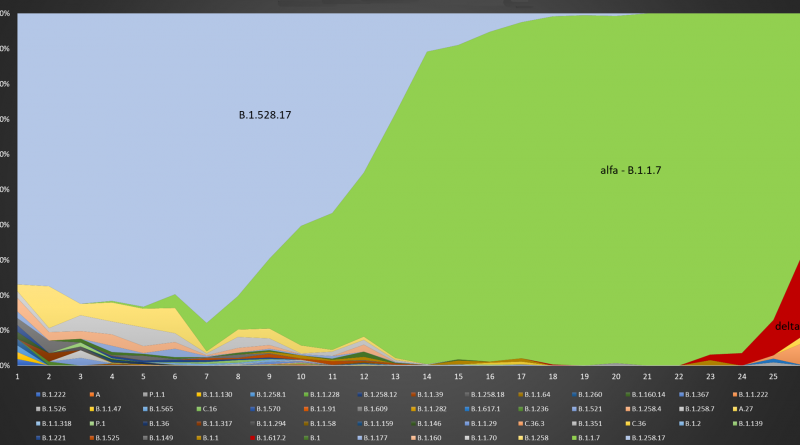Click legend entry B.1.146
800x445 pixels.
coord(426,424)
